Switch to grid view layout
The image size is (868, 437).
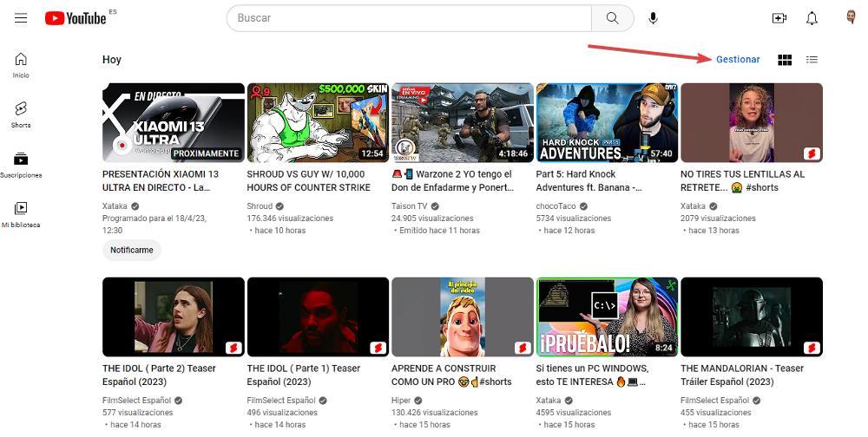(785, 60)
